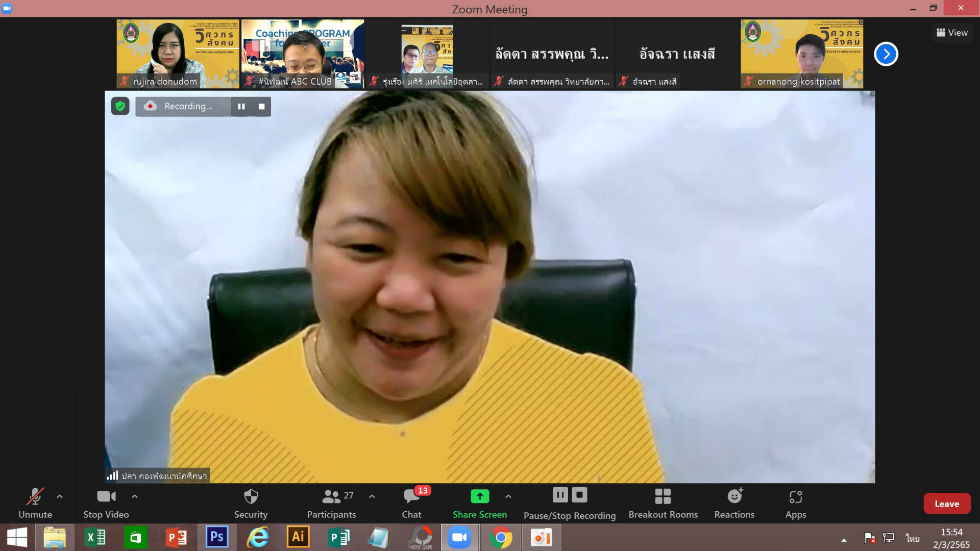This screenshot has height=551, width=980.
Task: Switch input language ไทย indicator
Action: [x=913, y=538]
